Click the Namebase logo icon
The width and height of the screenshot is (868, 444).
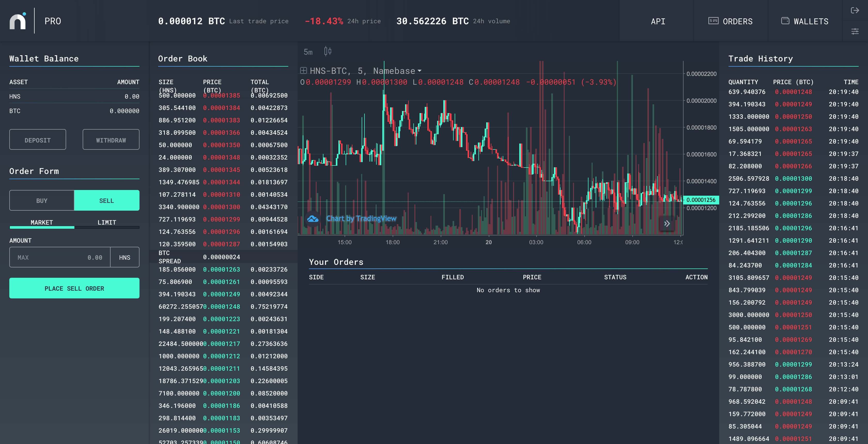pyautogui.click(x=18, y=21)
